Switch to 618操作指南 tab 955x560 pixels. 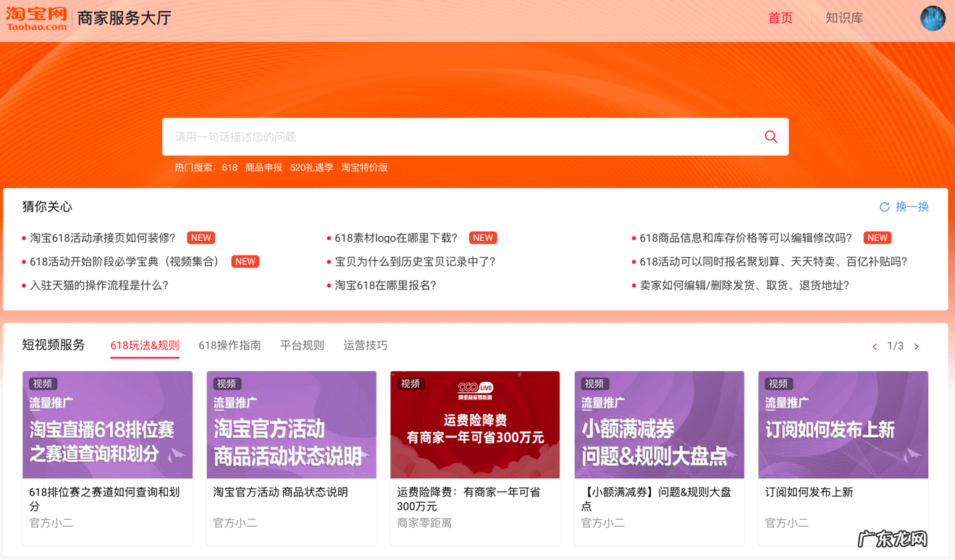[x=230, y=345]
